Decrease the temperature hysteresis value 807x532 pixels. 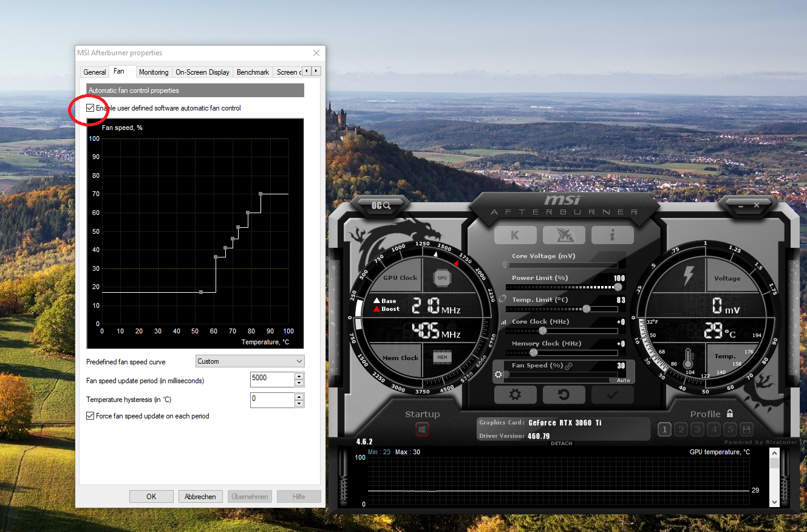click(x=299, y=403)
